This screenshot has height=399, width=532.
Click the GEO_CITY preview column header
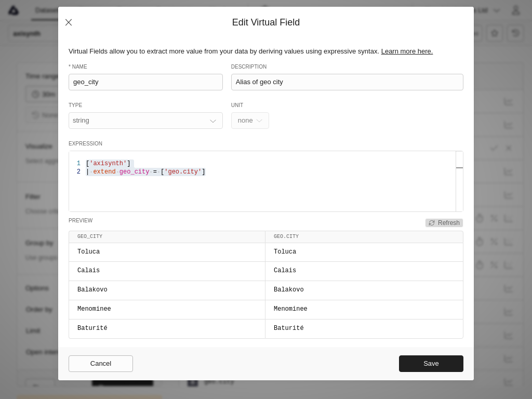(x=90, y=237)
